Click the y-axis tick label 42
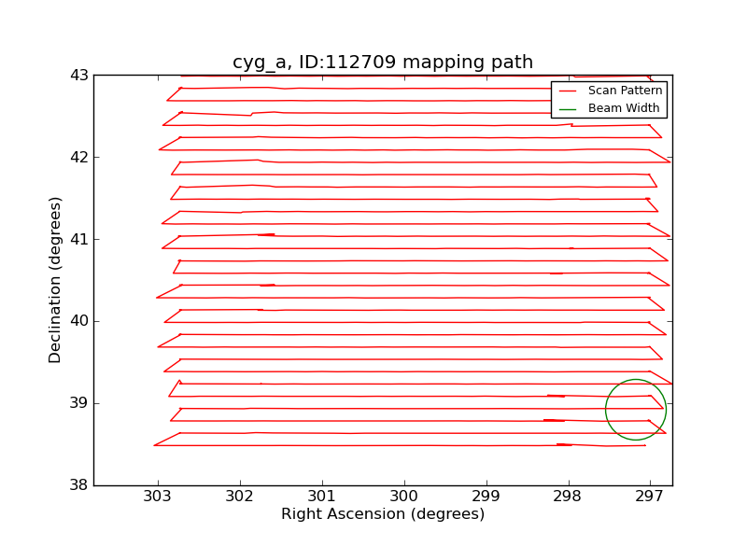Image resolution: width=747 pixels, height=560 pixels. (79, 157)
